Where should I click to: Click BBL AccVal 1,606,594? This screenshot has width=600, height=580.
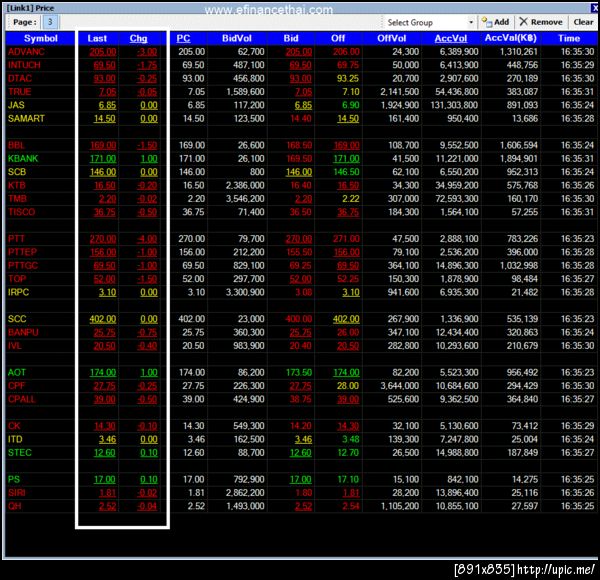[x=518, y=145]
